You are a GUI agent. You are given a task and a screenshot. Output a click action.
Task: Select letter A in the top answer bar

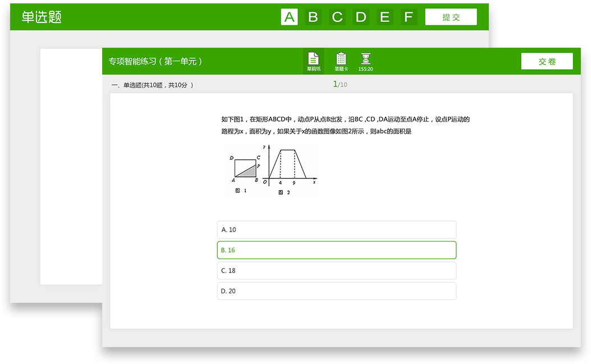tap(290, 17)
